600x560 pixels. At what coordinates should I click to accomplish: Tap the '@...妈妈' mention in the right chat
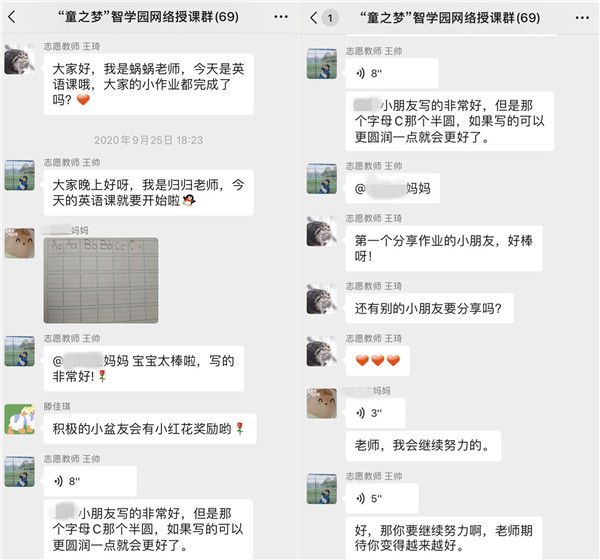pos(393,188)
